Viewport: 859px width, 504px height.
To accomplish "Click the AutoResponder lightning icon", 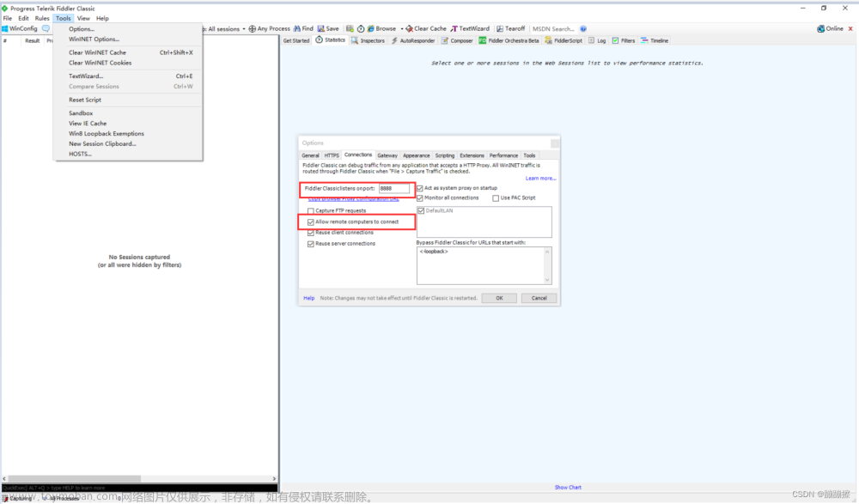I will [x=394, y=40].
